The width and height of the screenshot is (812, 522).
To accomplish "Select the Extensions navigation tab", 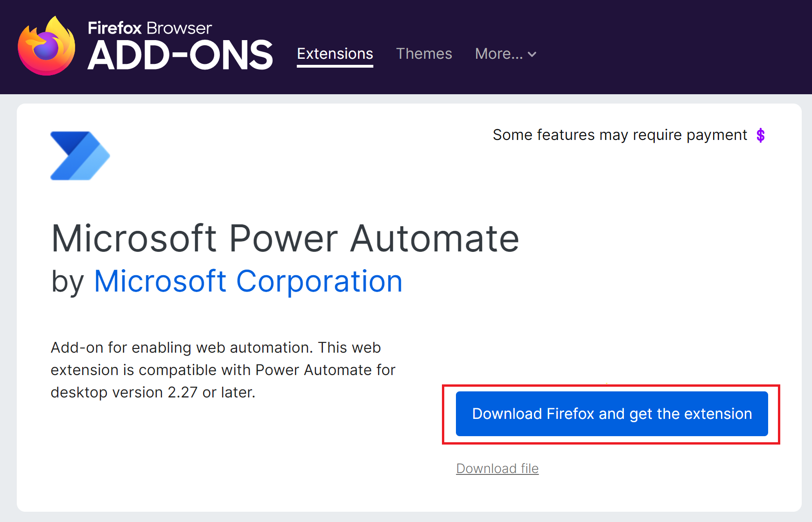I will (335, 54).
